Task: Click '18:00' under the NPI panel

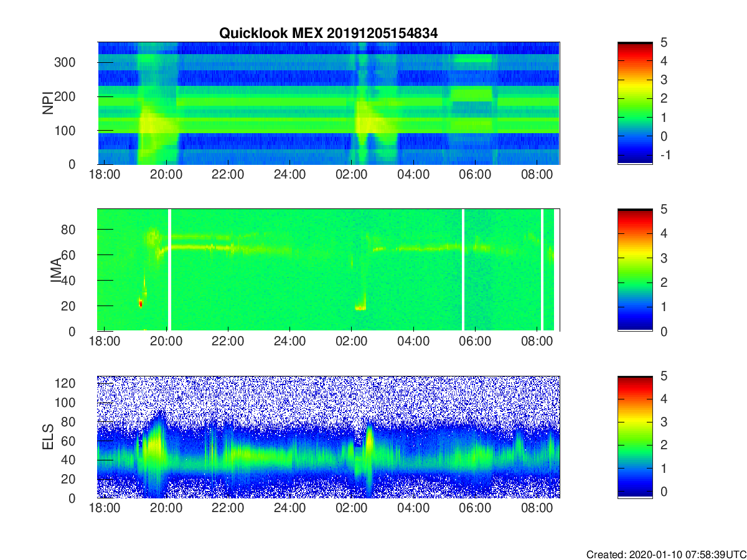Action: click(105, 175)
